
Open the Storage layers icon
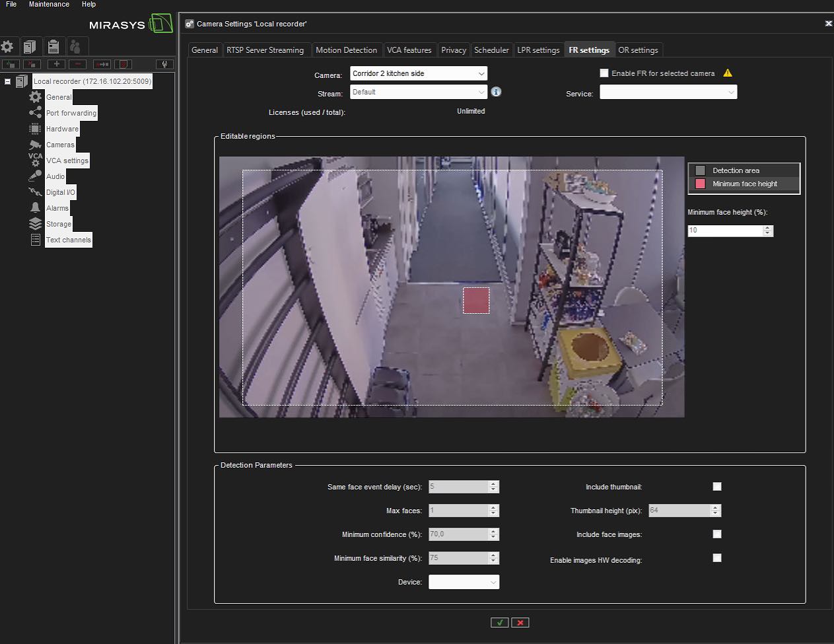tap(35, 224)
